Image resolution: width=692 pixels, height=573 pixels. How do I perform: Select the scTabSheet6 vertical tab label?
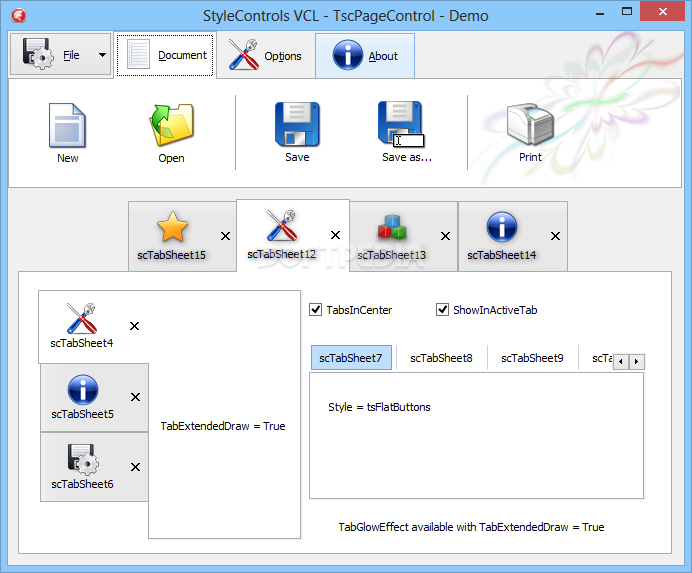(x=83, y=484)
